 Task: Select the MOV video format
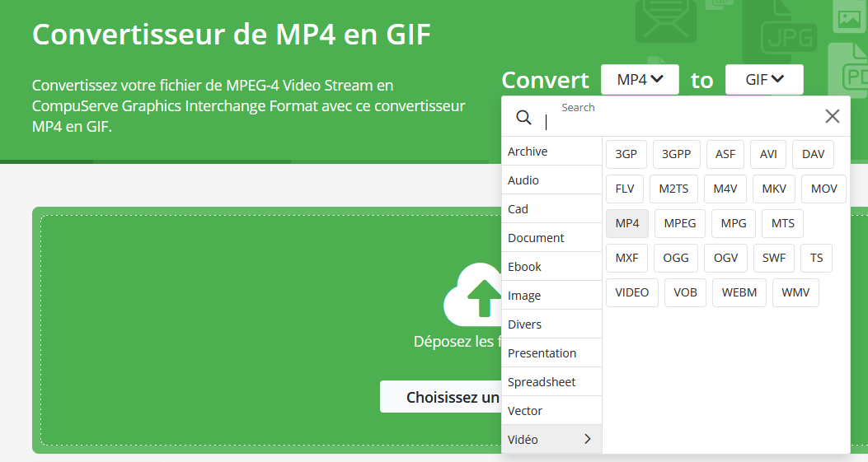coord(823,189)
